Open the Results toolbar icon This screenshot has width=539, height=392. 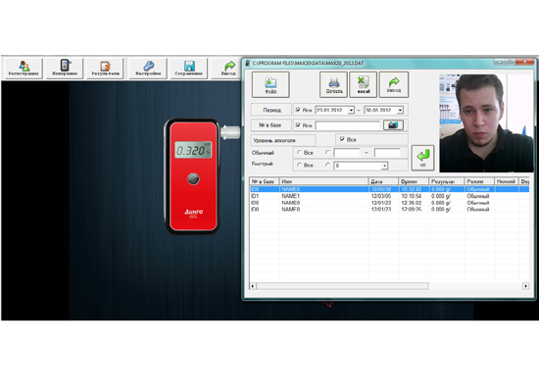(x=105, y=68)
